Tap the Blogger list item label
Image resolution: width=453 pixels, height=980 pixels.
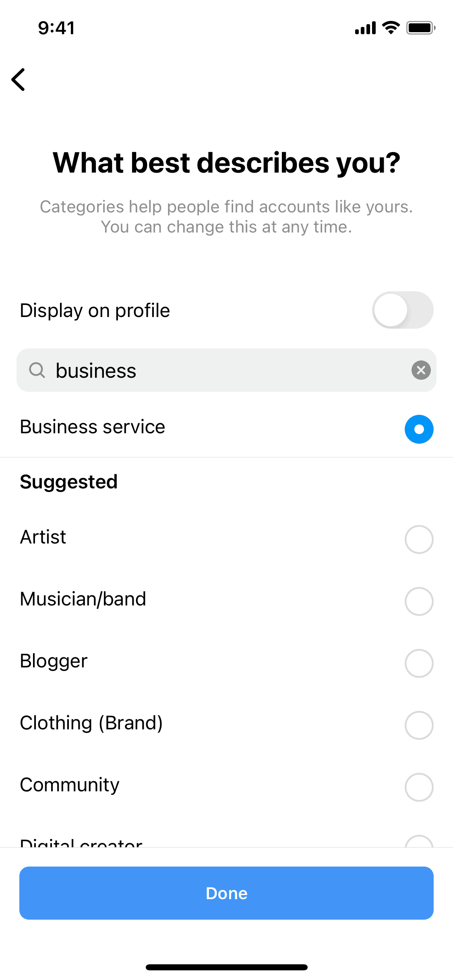click(x=54, y=661)
